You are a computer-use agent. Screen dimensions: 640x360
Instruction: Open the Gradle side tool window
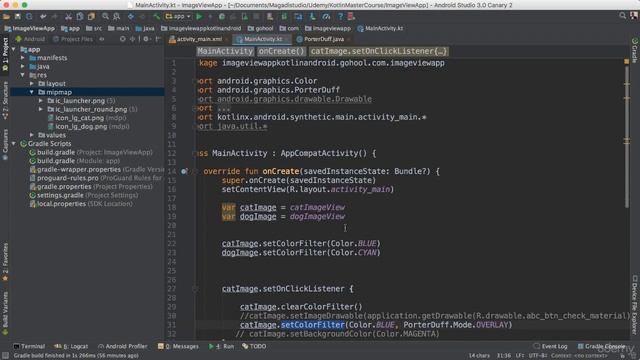[635, 50]
